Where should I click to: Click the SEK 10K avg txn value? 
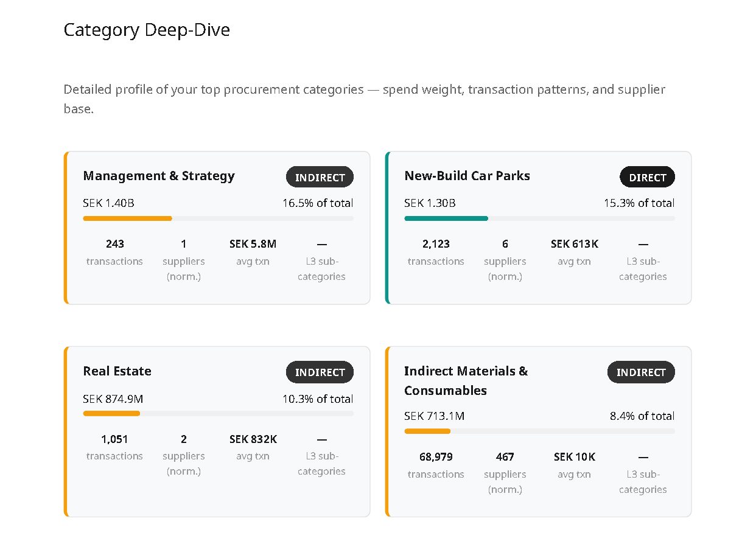[x=575, y=457]
